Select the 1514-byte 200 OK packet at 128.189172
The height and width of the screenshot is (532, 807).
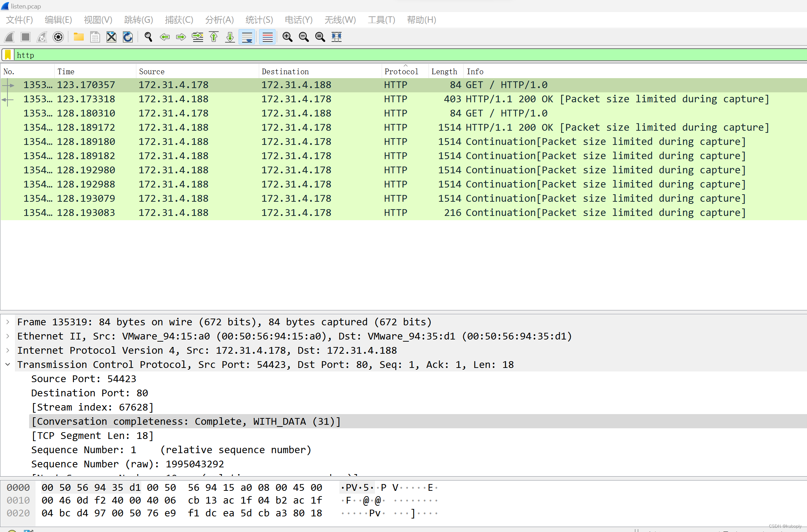[x=404, y=127]
